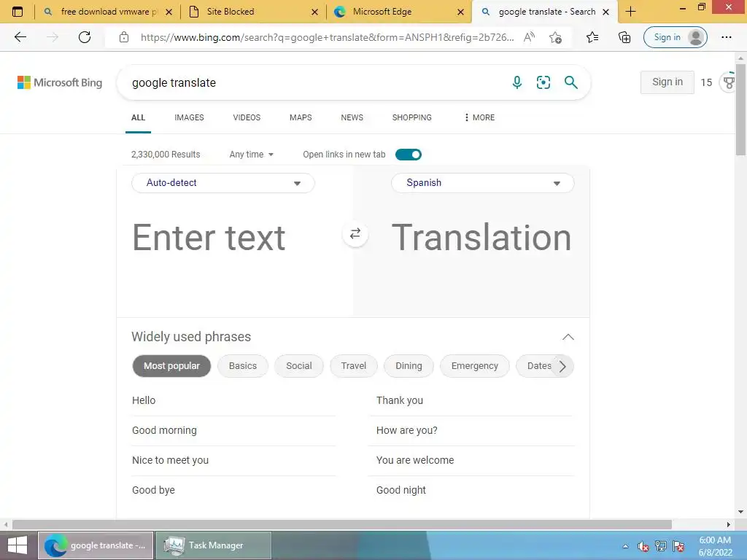Viewport: 747px width, 560px height.
Task: Choose the Hello phrase
Action: tap(144, 400)
